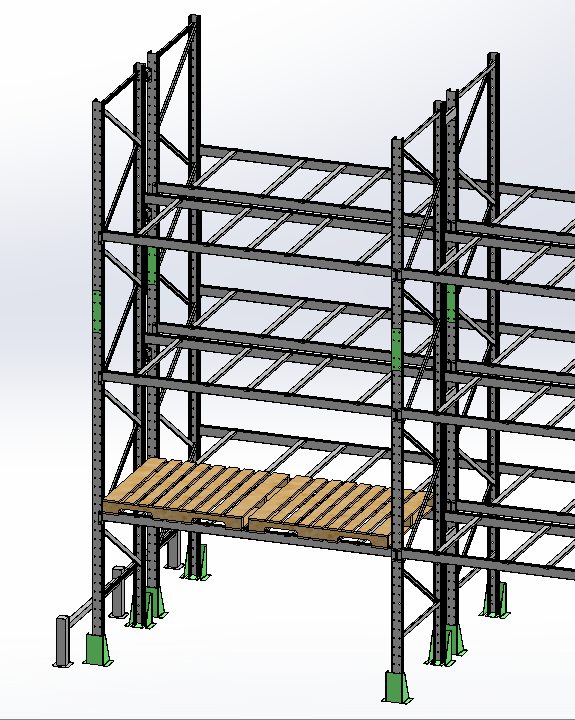Pick the green footplate under front-left upright
The height and width of the screenshot is (720, 575).
(x=98, y=650)
